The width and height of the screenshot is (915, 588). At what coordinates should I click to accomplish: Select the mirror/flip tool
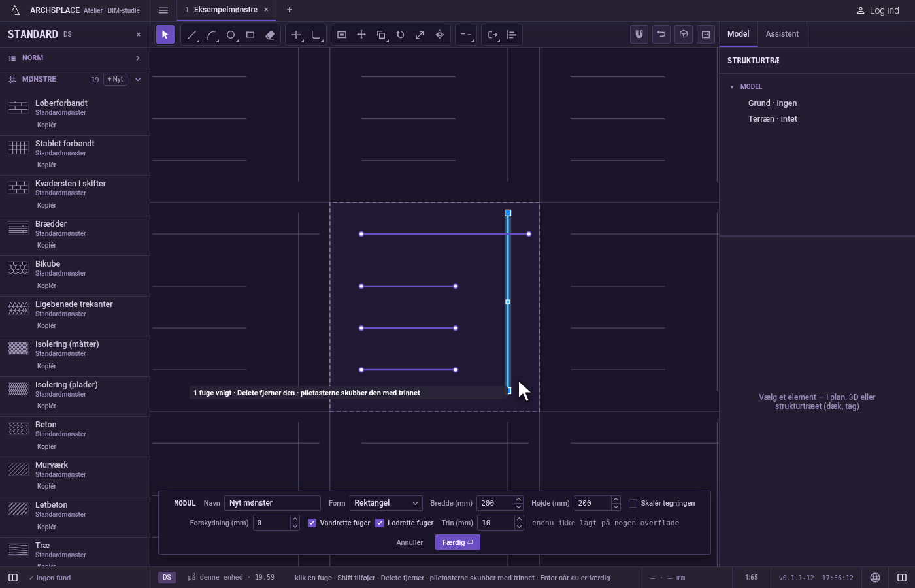440,35
